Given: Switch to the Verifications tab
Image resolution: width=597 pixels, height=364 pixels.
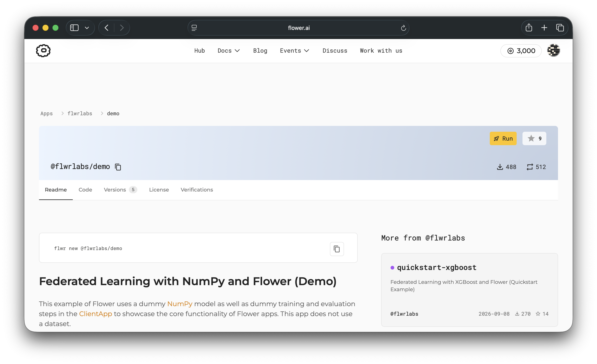Looking at the screenshot, I should click(x=197, y=190).
